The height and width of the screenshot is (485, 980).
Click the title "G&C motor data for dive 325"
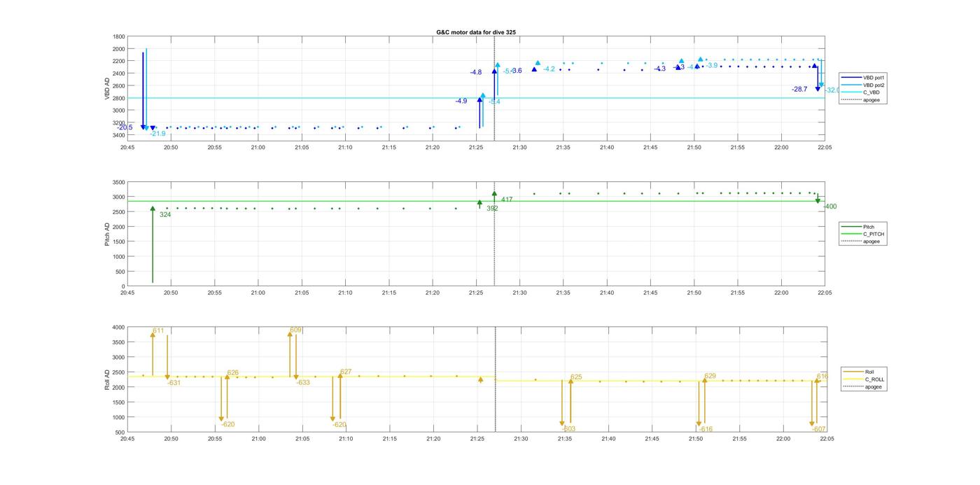pyautogui.click(x=476, y=32)
